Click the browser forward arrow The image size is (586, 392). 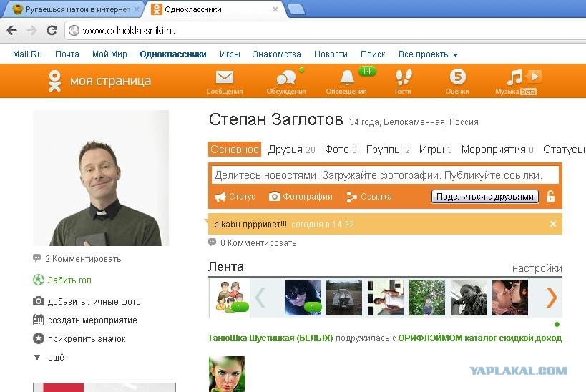click(31, 30)
